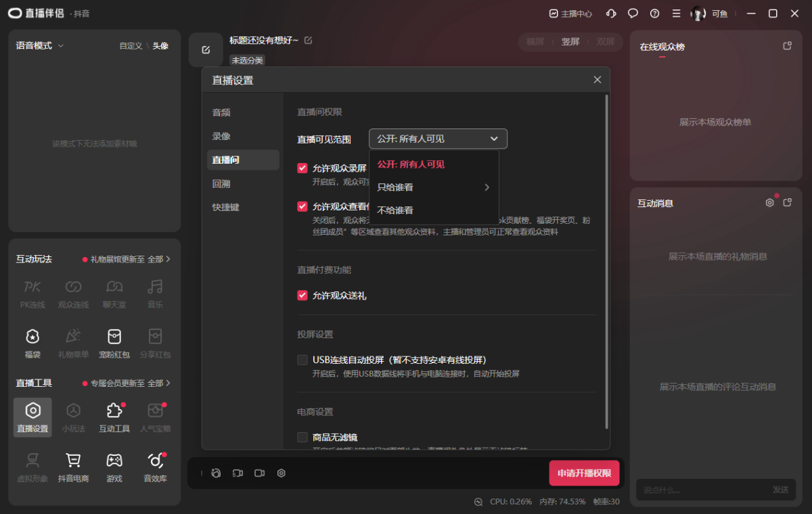Enable USB连线自动投屏 checkbox
The image size is (812, 514).
click(302, 360)
